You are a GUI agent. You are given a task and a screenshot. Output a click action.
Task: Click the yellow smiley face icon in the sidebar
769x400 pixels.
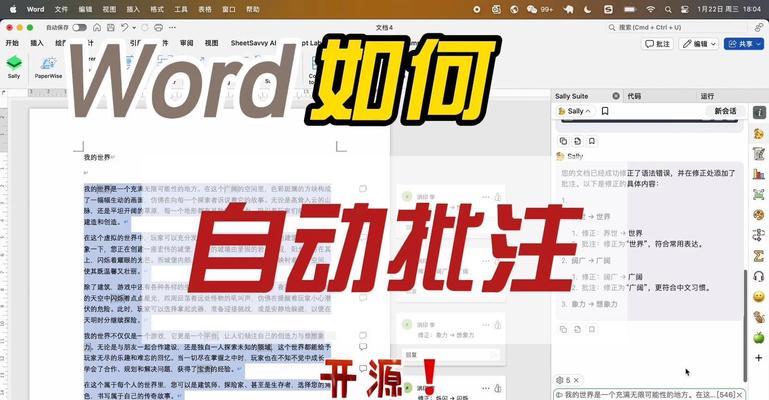(759, 297)
